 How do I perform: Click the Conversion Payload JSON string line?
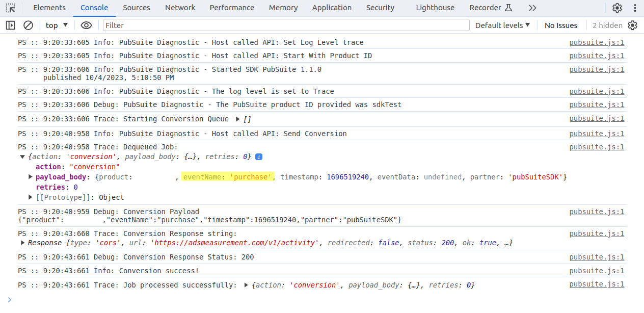pyautogui.click(x=209, y=220)
